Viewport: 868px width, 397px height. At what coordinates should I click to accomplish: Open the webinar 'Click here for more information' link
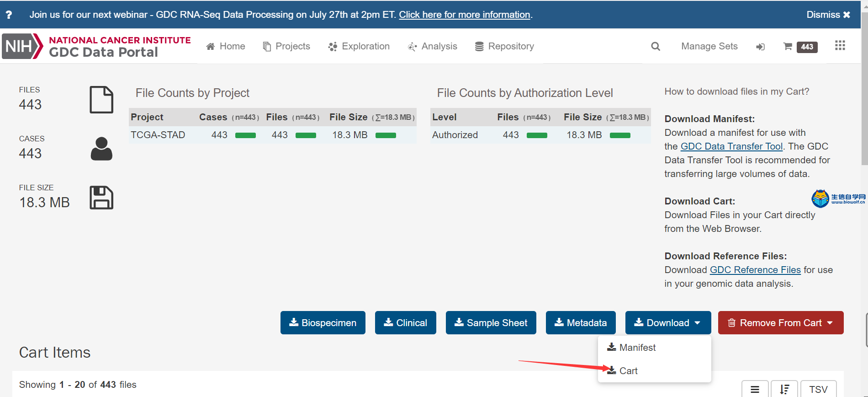pyautogui.click(x=465, y=15)
